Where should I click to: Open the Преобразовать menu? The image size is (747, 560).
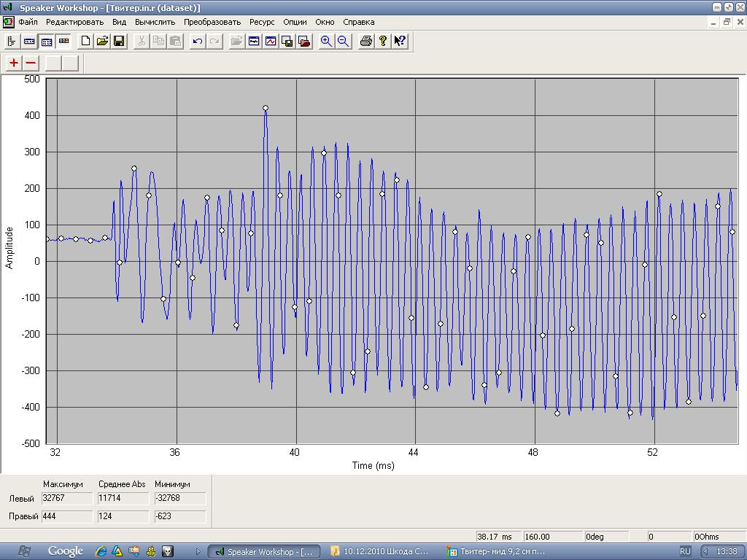point(212,22)
